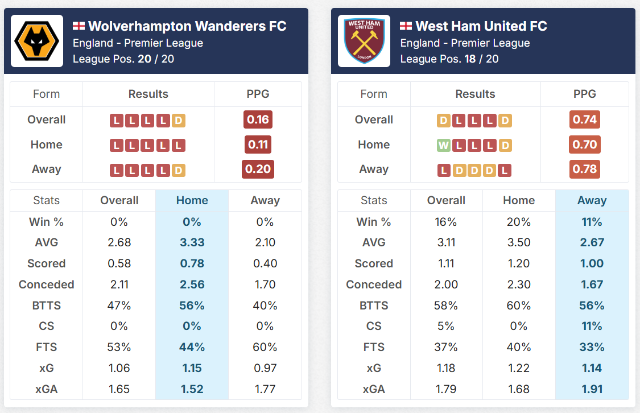
Task: Select the Overall stats column for Wolves
Action: click(119, 200)
